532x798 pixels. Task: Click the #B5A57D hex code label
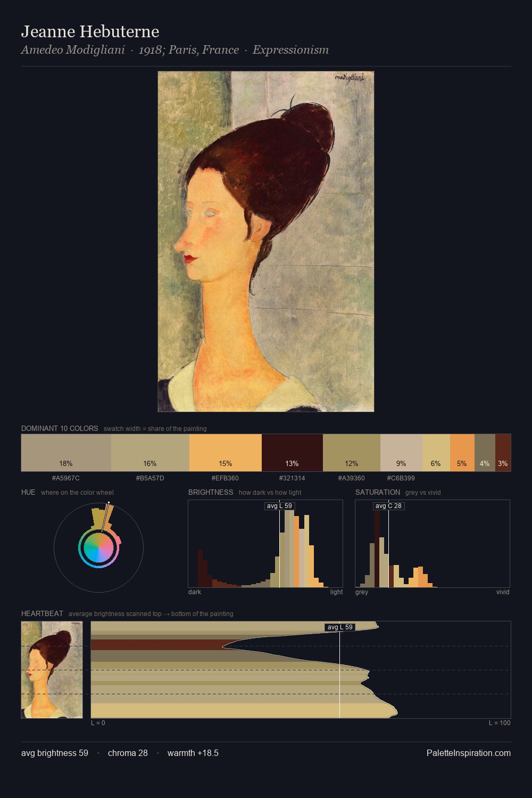point(150,478)
